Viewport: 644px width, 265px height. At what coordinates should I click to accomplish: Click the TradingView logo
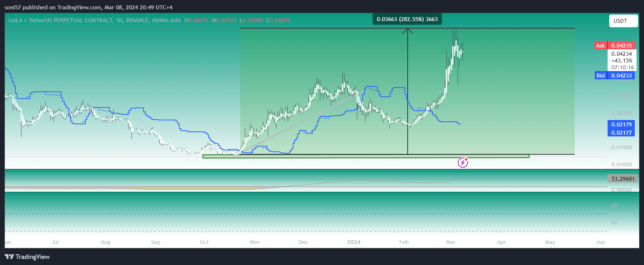pos(27,257)
